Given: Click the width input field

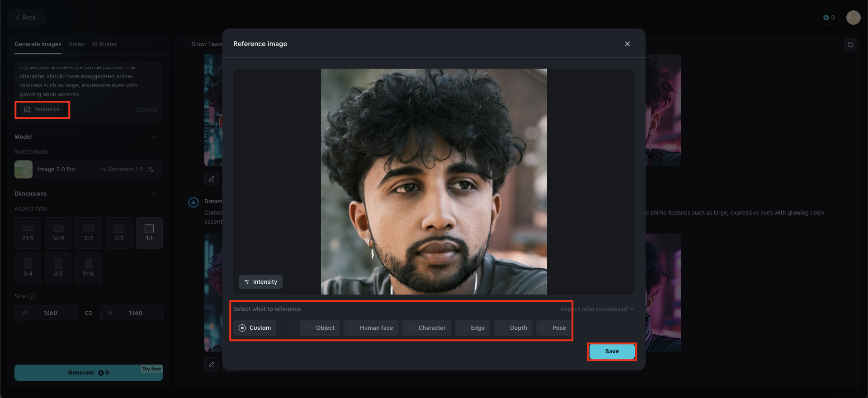Looking at the screenshot, I should [50, 313].
